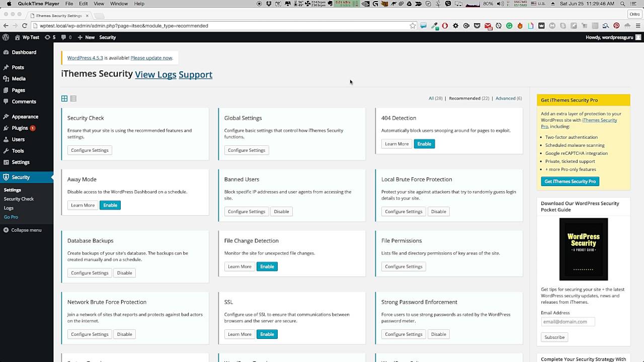Open comments bubble in admin bar

[x=66, y=37]
